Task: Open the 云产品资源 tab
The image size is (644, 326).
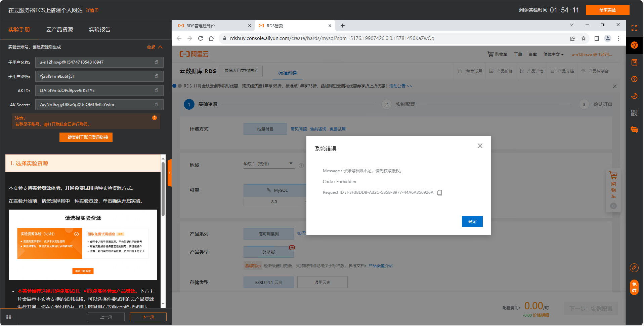Action: 59,30
